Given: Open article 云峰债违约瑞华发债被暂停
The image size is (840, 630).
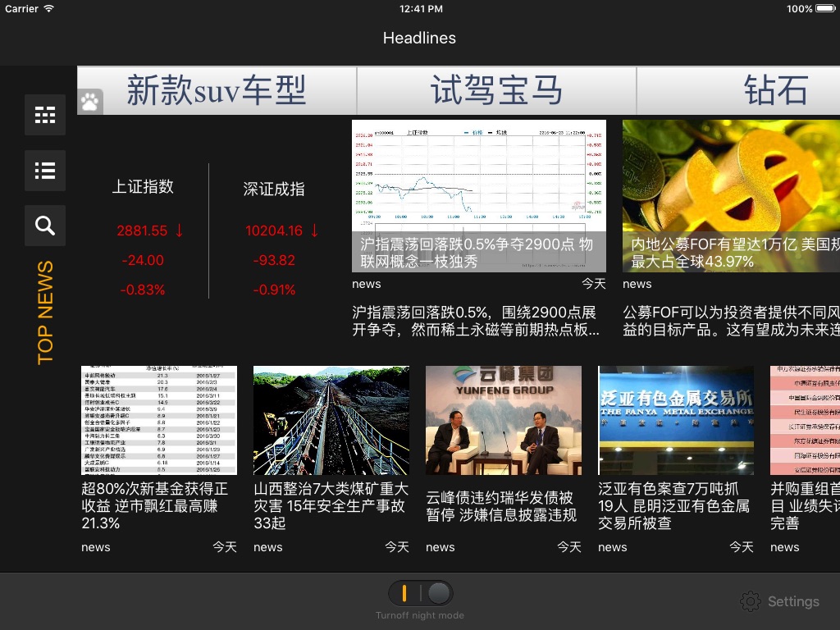Looking at the screenshot, I should pos(501,505).
